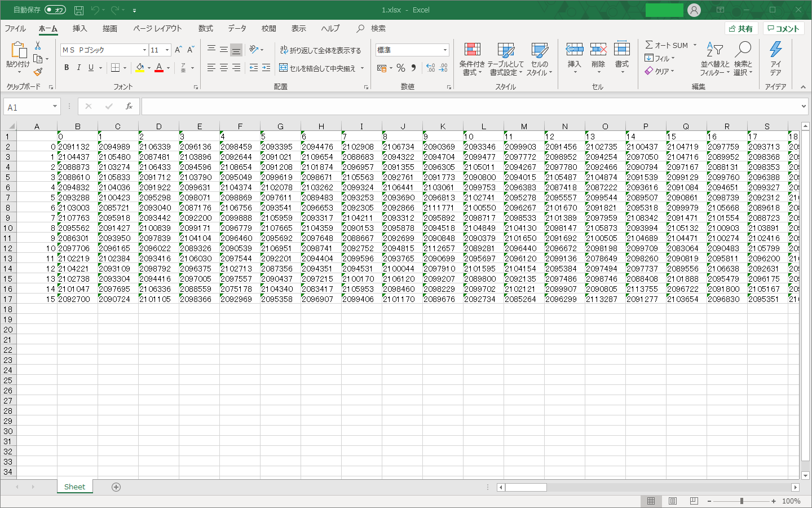The width and height of the screenshot is (812, 508).
Task: Open the Quick Access Toolbar customize arrow
Action: 134,10
